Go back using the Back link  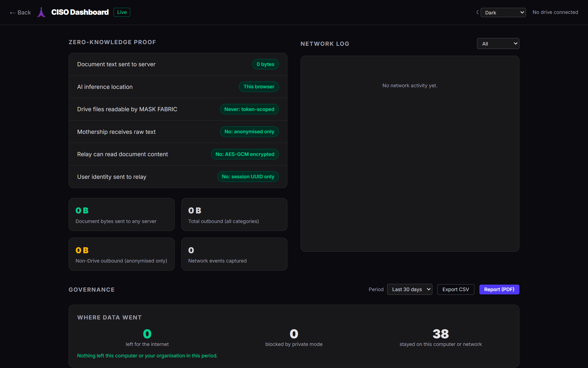pos(20,13)
